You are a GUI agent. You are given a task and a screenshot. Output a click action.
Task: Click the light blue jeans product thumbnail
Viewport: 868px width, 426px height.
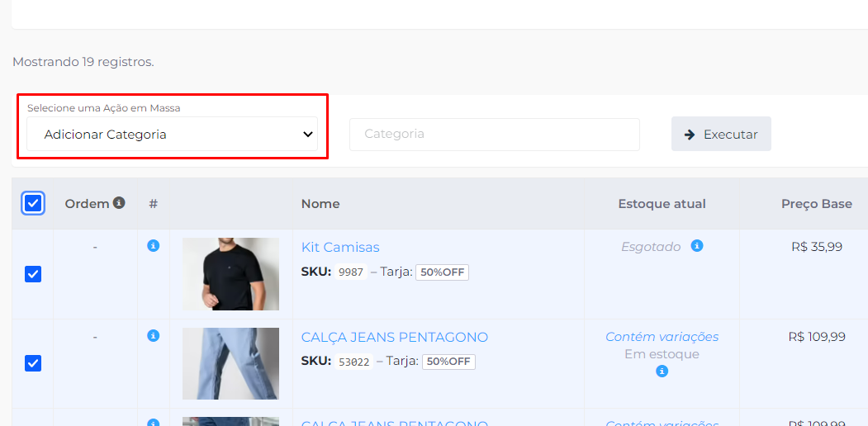pyautogui.click(x=231, y=363)
